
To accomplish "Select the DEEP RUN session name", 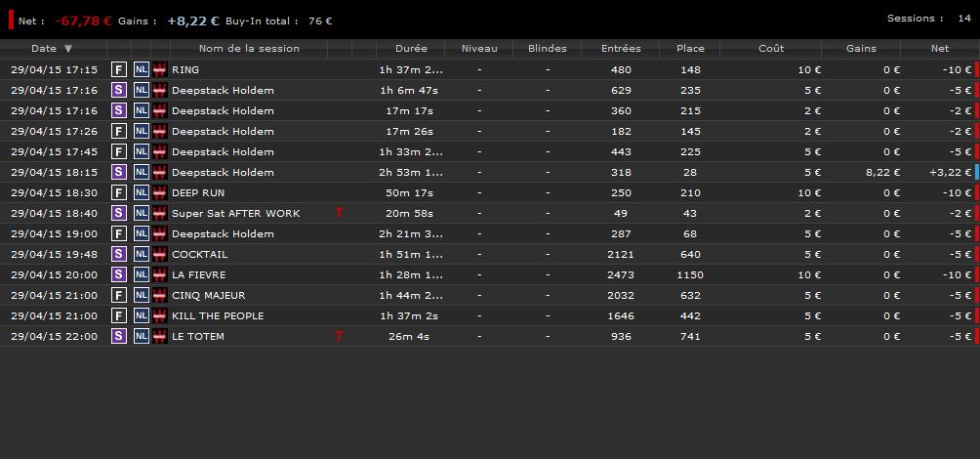I will pyautogui.click(x=198, y=192).
